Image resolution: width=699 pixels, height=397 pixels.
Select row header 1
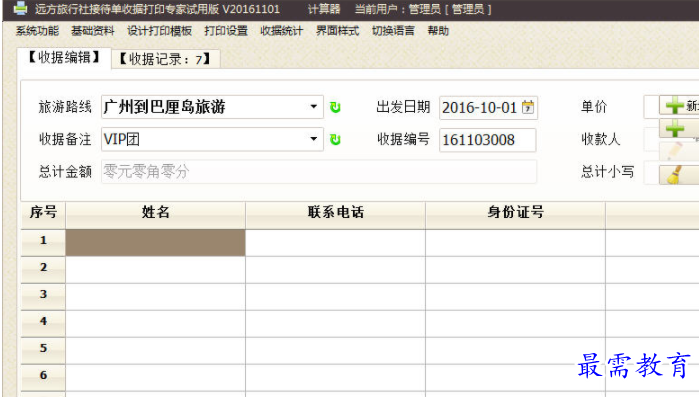(x=43, y=243)
